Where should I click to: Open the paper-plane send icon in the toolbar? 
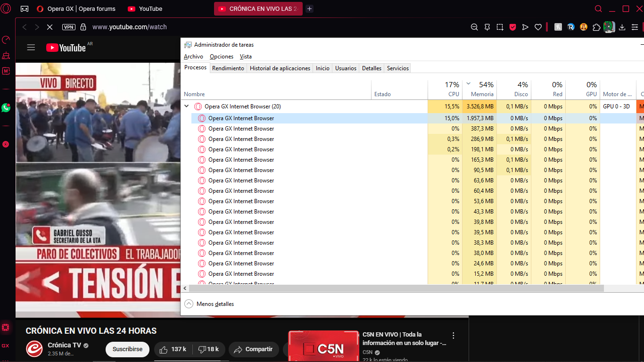pyautogui.click(x=525, y=27)
